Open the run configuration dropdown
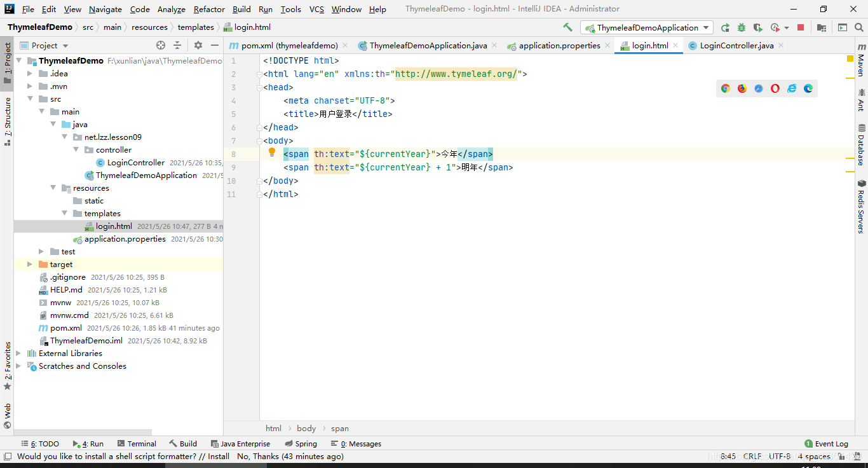The image size is (868, 468). (646, 27)
